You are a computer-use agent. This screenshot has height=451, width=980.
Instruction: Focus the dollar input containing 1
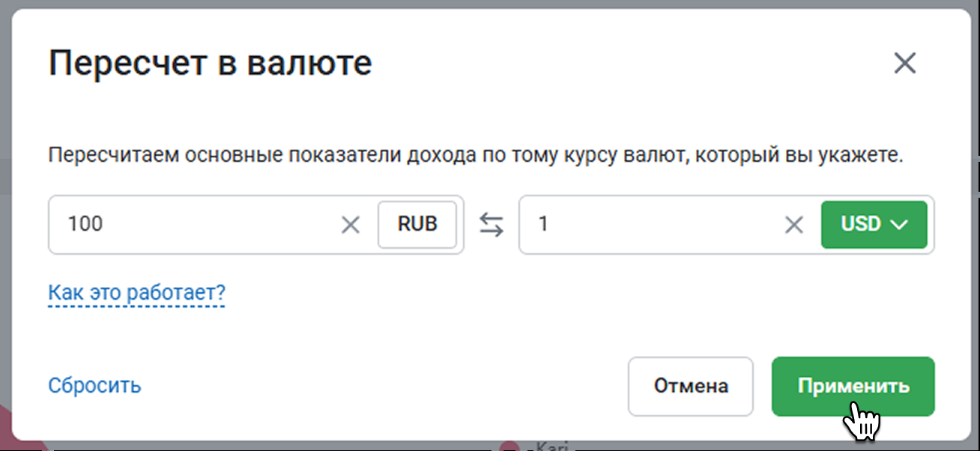coord(652,224)
